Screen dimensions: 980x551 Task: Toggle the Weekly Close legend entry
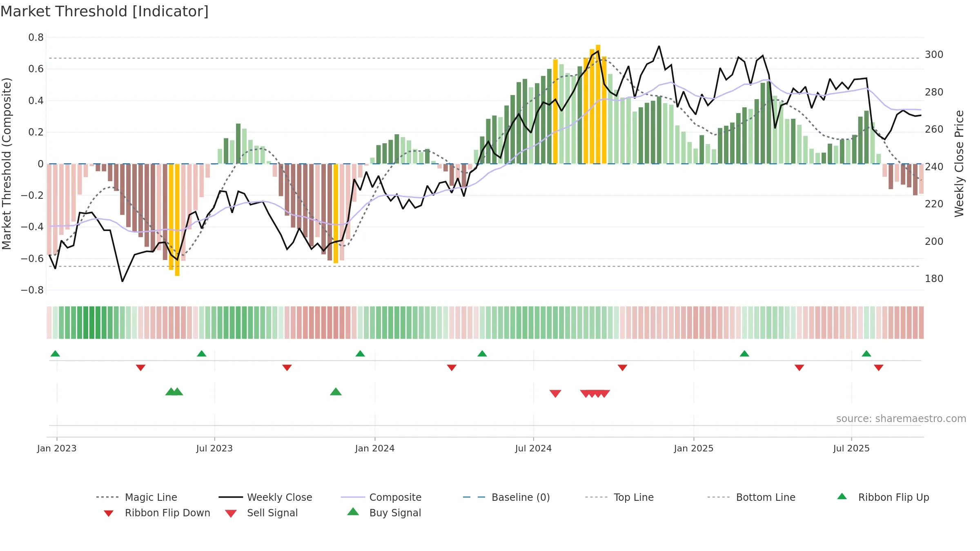tap(265, 497)
